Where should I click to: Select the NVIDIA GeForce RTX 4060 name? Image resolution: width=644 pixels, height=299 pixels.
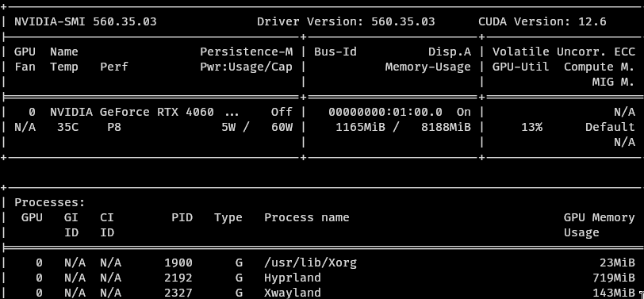tap(132, 112)
